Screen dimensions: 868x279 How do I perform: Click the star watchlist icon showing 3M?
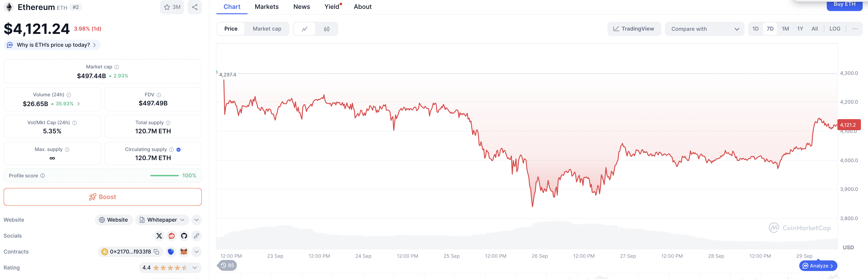tap(172, 7)
